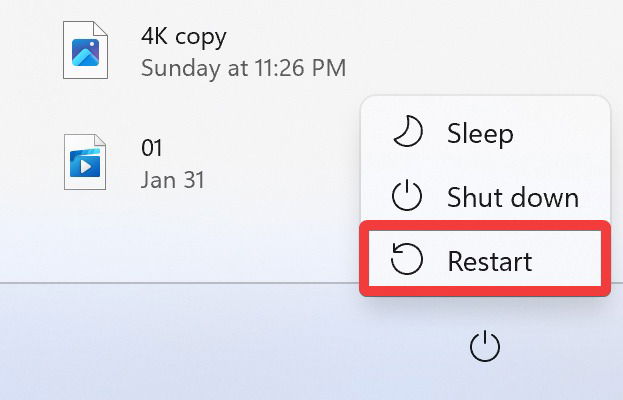Click the red highlight border around Restart
Viewport: 623px width, 400px height.
point(485,226)
